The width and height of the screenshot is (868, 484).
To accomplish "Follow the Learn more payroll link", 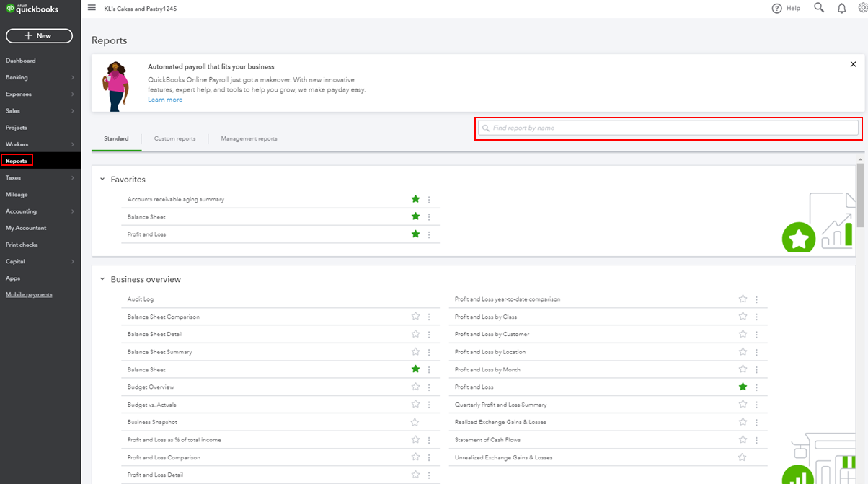I will (165, 100).
